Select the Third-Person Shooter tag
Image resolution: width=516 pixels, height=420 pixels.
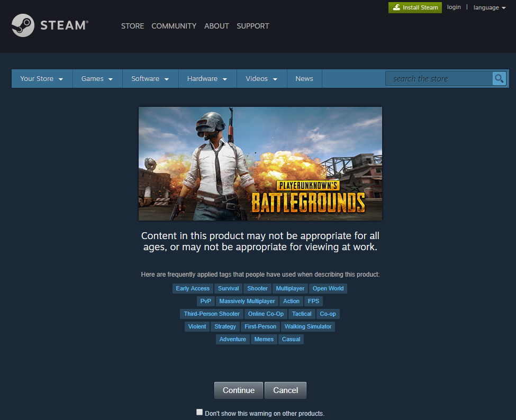click(x=212, y=314)
